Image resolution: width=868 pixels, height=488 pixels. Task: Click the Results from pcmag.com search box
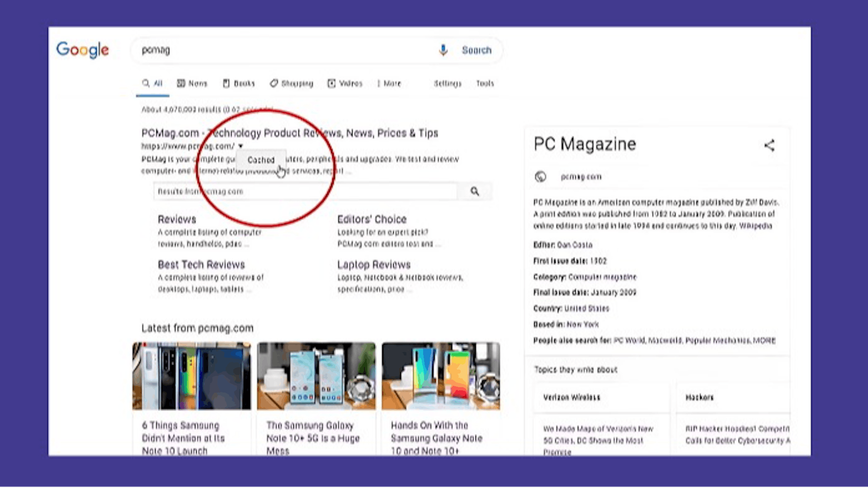tap(305, 192)
